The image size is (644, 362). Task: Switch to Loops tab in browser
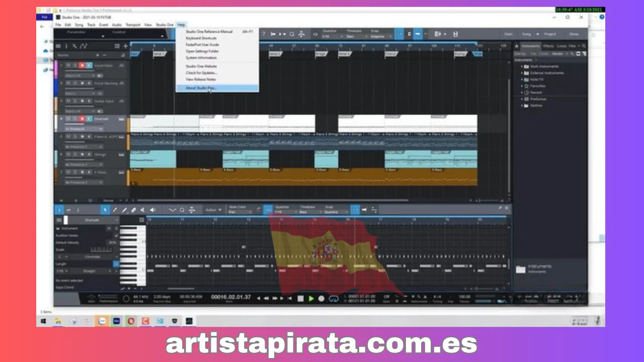[x=561, y=46]
